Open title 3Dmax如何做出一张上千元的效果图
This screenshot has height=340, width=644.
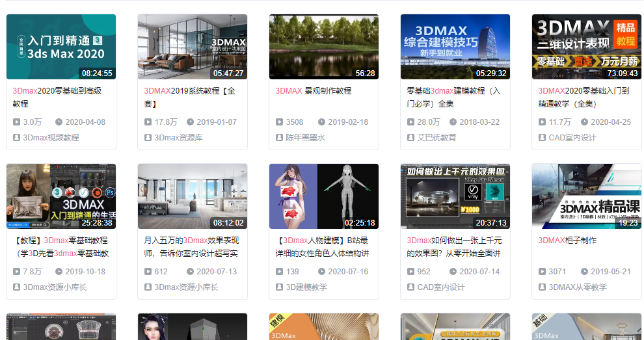point(454,247)
